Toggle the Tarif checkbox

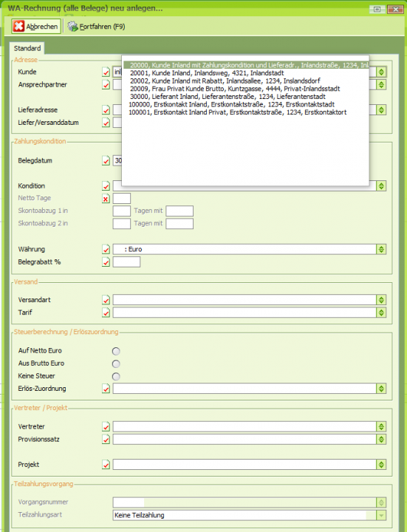pos(106,313)
